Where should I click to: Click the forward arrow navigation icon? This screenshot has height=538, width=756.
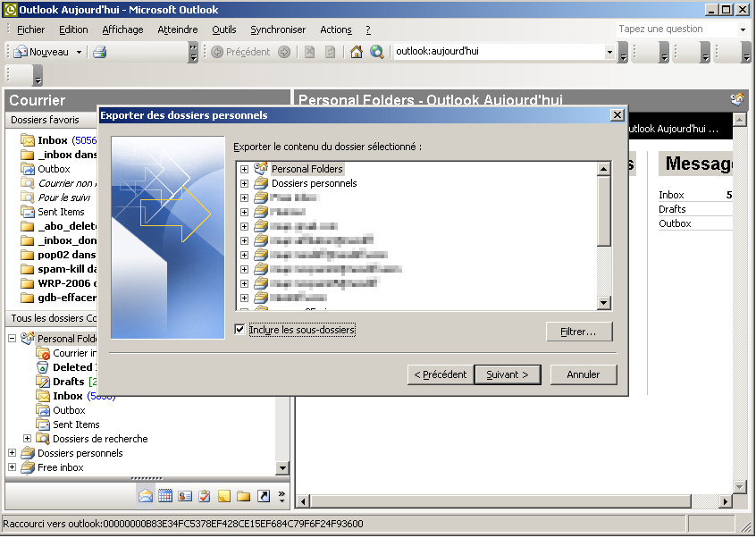pos(284,52)
